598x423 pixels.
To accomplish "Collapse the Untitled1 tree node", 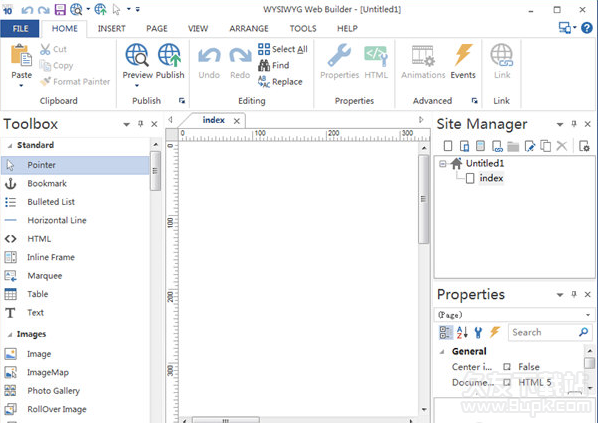I will point(442,164).
